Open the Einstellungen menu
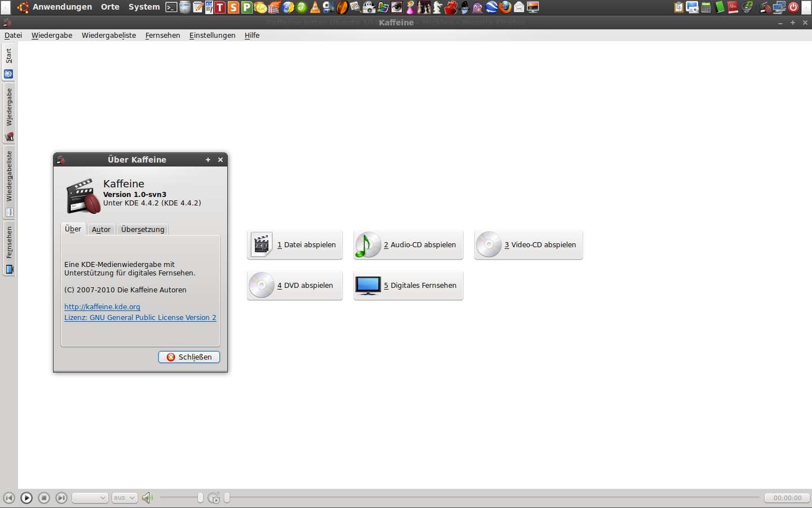The height and width of the screenshot is (508, 812). click(x=213, y=35)
